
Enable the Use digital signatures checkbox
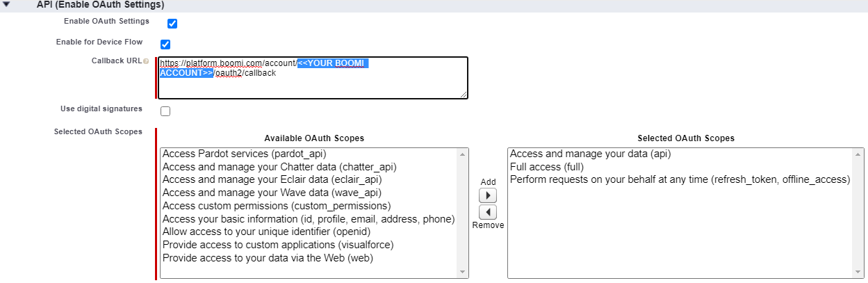coord(165,111)
